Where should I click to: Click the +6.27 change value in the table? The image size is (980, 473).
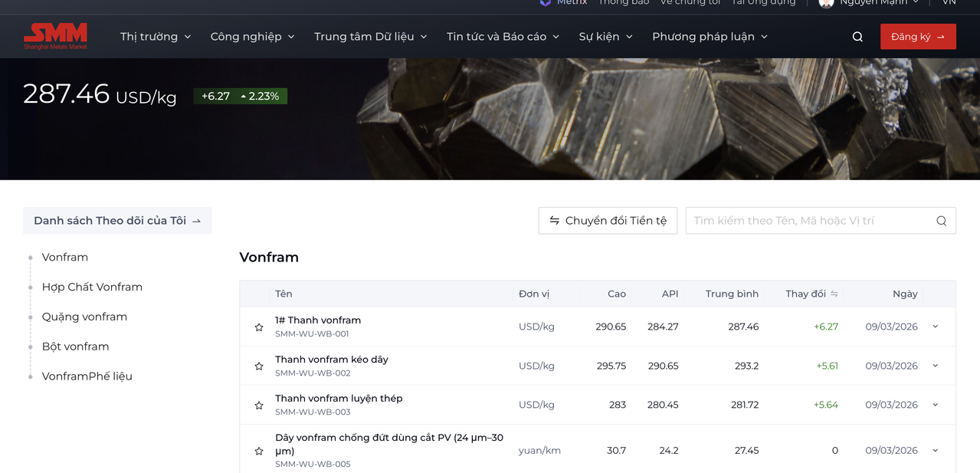point(826,327)
